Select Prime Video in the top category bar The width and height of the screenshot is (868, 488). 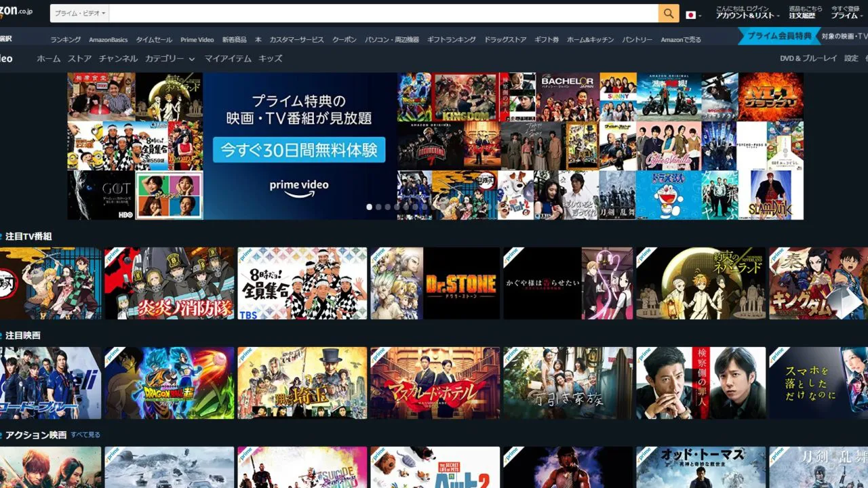point(197,39)
